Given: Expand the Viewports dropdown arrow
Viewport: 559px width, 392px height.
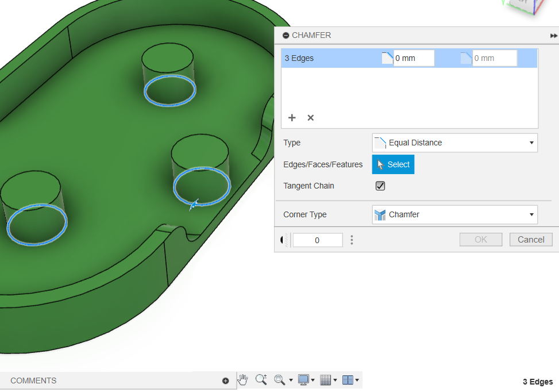Looking at the screenshot, I should [x=357, y=381].
